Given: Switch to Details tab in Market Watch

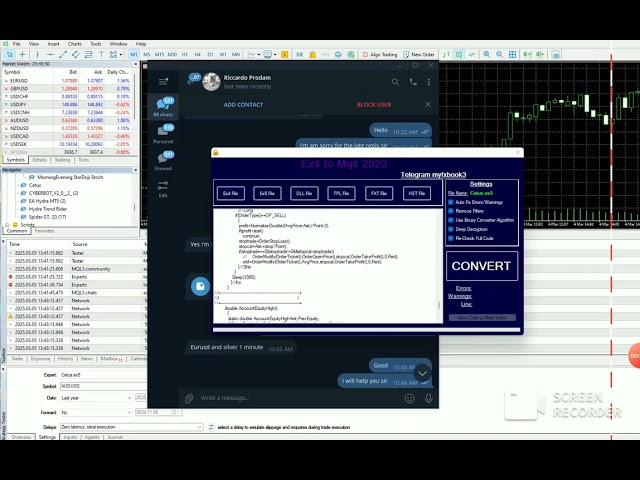Looking at the screenshot, I should (40, 160).
